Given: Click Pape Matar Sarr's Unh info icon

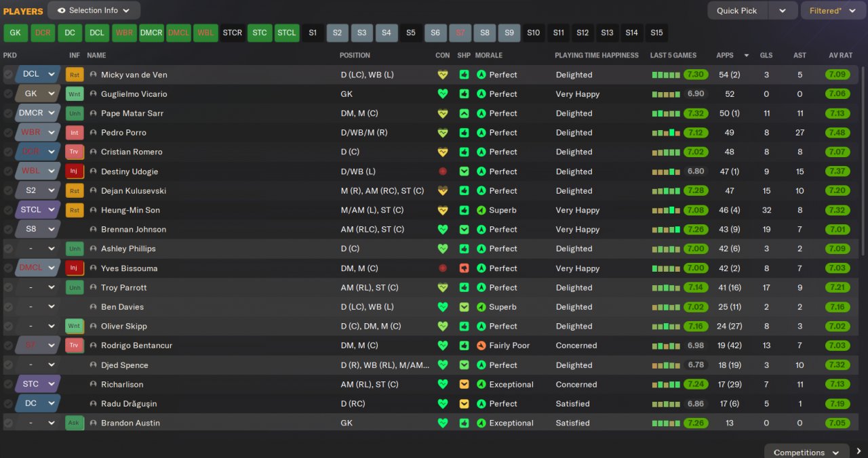Looking at the screenshot, I should [75, 113].
